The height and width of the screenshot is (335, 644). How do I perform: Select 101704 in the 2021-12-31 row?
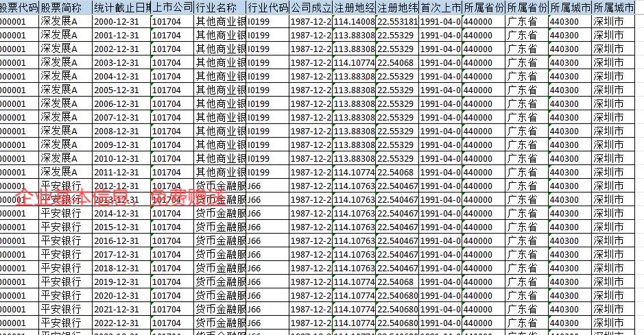coord(172,309)
